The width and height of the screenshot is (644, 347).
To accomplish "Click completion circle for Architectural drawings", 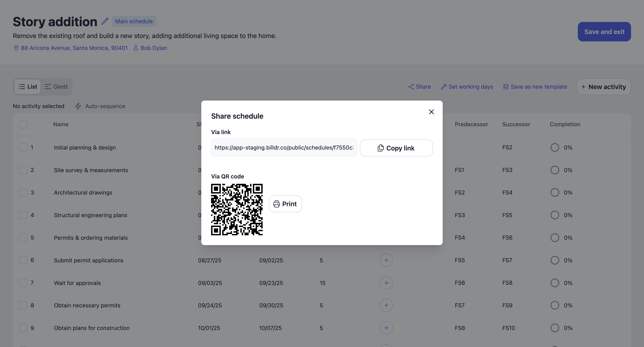I will coord(555,193).
